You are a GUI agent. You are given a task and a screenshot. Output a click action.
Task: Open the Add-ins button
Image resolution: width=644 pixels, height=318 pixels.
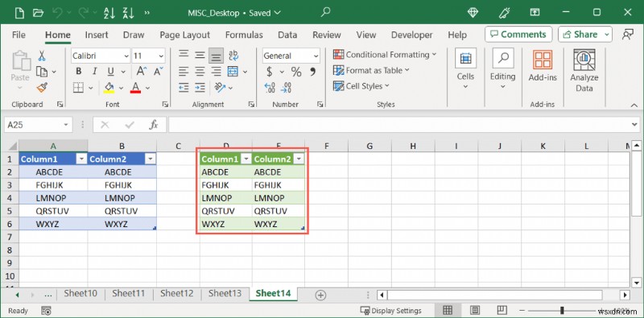click(543, 66)
